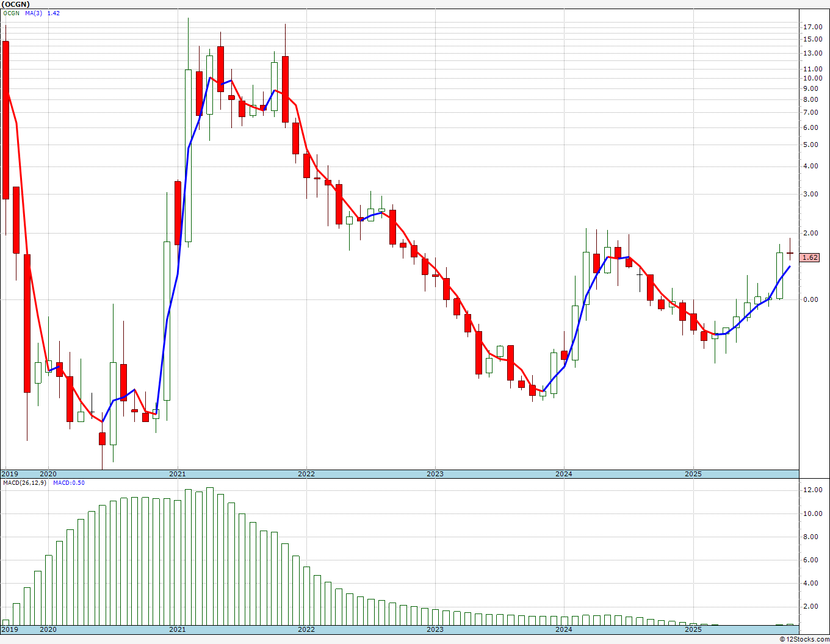Screen dimensions: 830x644
Task: Click the green OCGN legend label
Action: pyautogui.click(x=11, y=13)
